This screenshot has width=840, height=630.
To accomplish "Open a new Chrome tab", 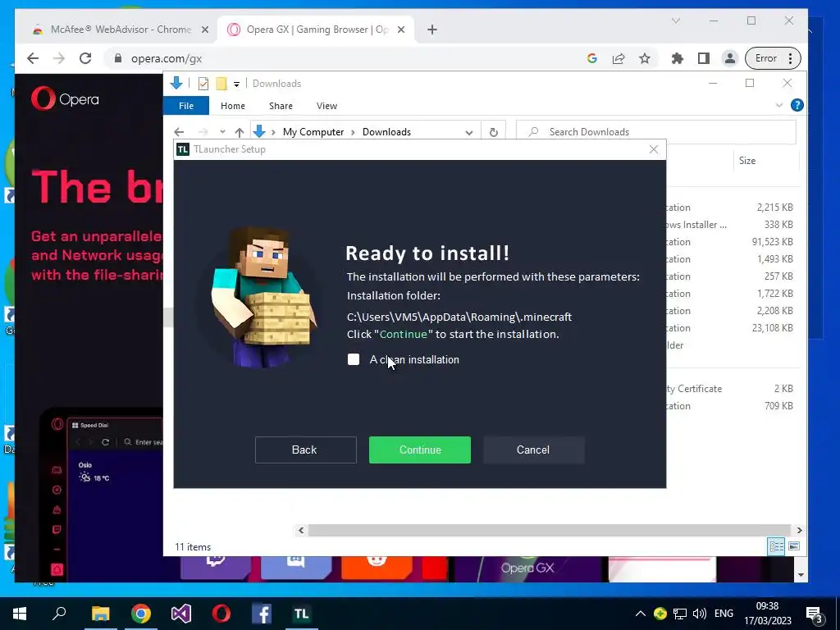I will tap(432, 30).
